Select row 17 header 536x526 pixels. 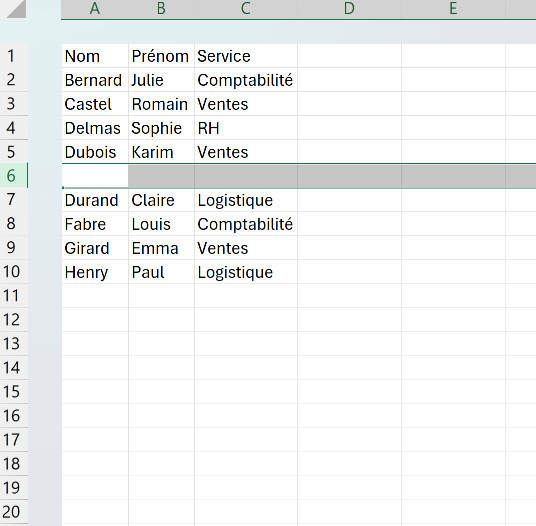pyautogui.click(x=14, y=440)
